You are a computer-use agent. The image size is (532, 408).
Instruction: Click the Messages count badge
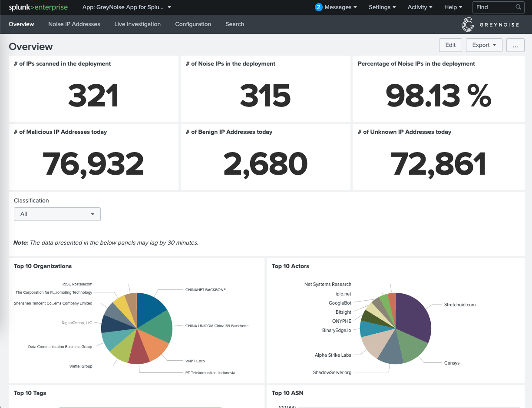click(x=319, y=7)
